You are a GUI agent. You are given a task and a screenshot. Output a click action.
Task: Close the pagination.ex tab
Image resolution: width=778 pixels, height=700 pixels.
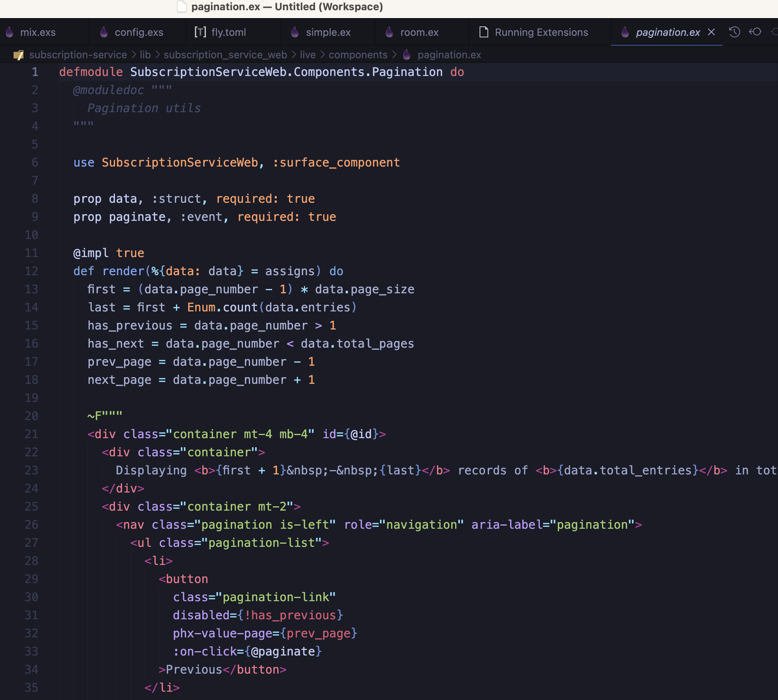point(711,32)
